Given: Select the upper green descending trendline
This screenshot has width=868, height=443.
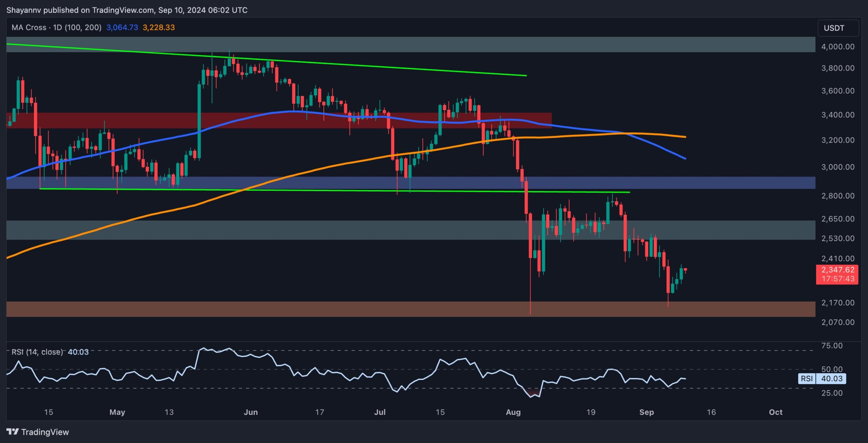Looking at the screenshot, I should 407,68.
